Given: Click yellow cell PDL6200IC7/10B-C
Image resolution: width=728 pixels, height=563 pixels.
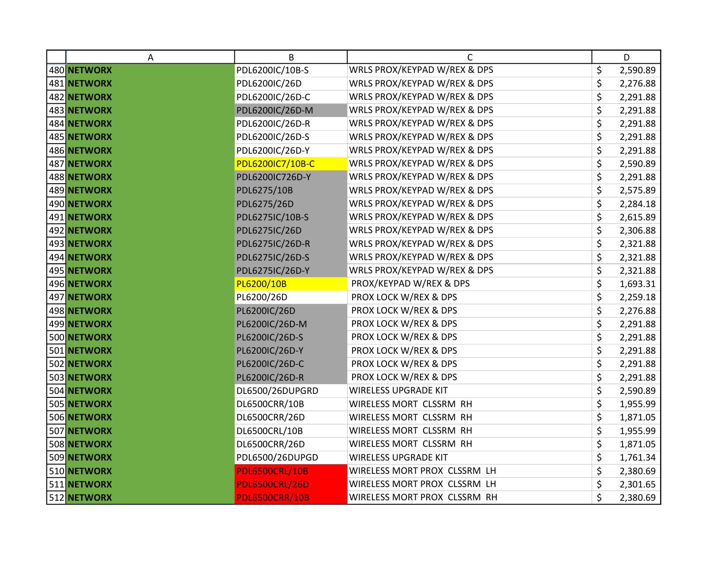Looking at the screenshot, I should [291, 164].
